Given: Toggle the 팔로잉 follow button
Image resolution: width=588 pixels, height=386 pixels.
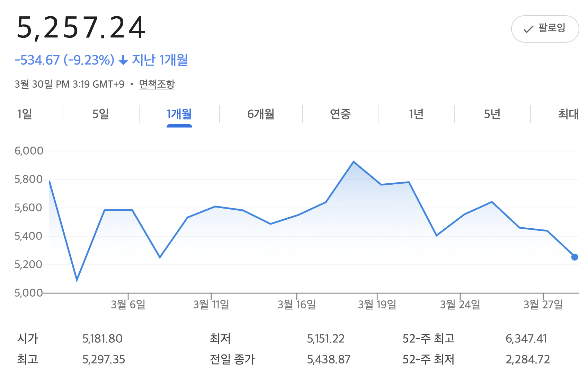Looking at the screenshot, I should click(x=545, y=29).
